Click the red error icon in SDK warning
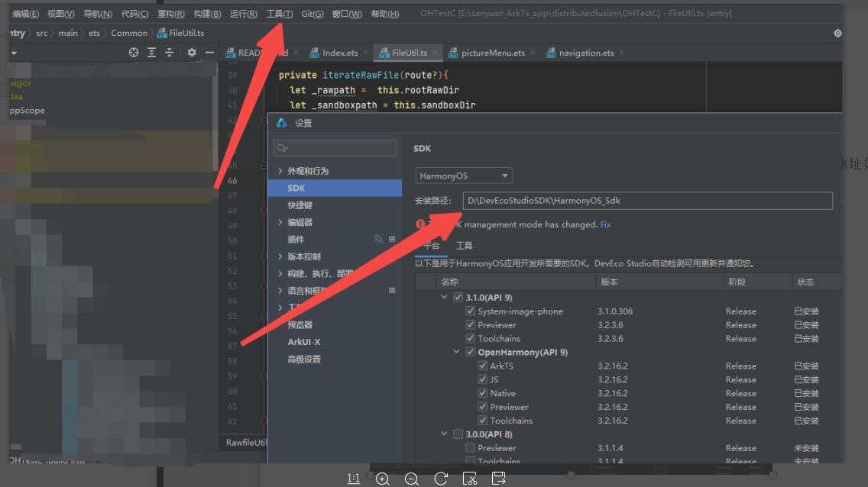868x487 pixels. (420, 224)
